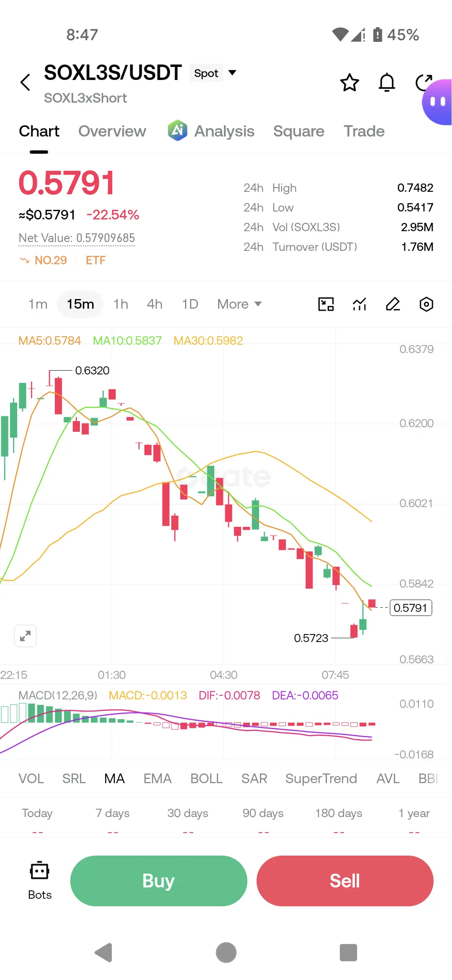Tap MA5:0.5784 moving average legend
This screenshot has width=452, height=980.
(50, 340)
